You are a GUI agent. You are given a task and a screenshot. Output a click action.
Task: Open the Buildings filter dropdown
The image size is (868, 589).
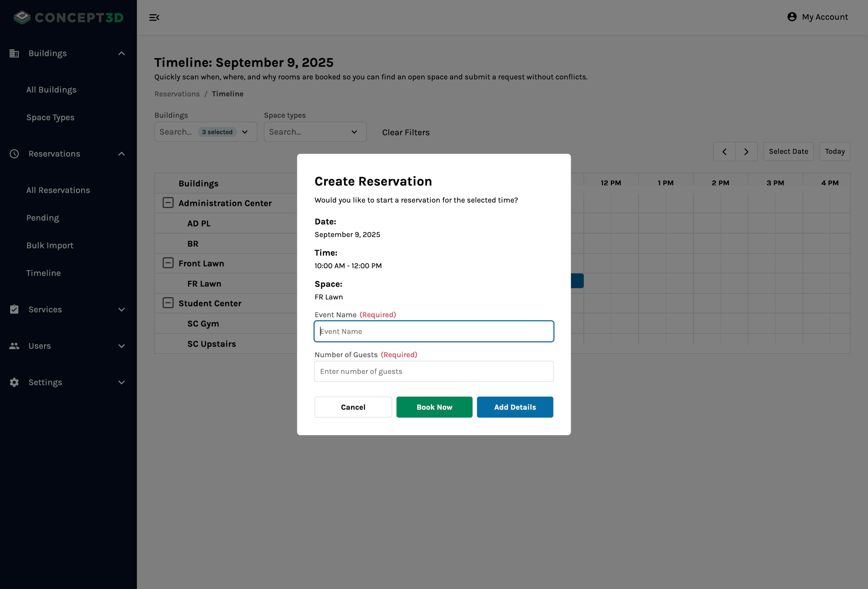pos(245,132)
